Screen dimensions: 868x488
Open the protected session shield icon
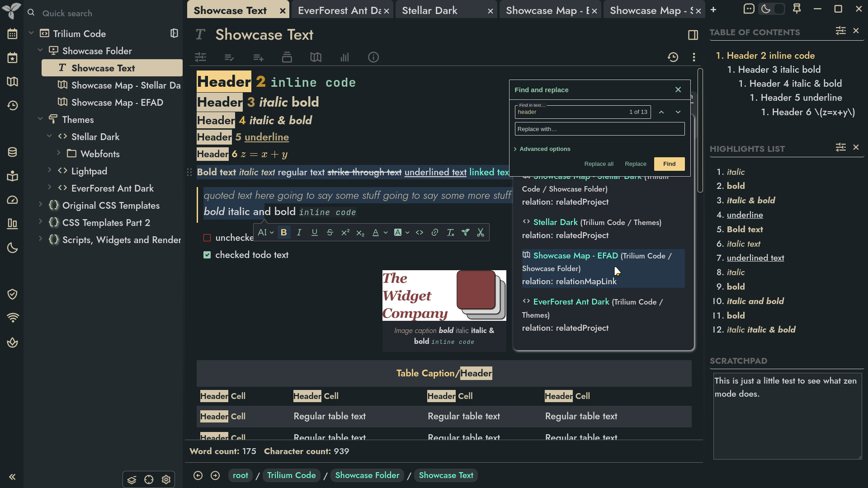pyautogui.click(x=12, y=294)
